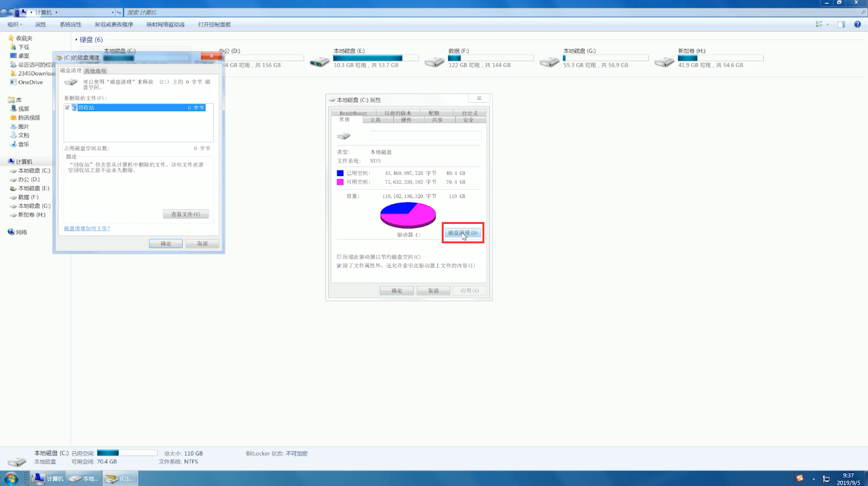Click 查看文件(V) in Disk Cleanup

point(185,214)
